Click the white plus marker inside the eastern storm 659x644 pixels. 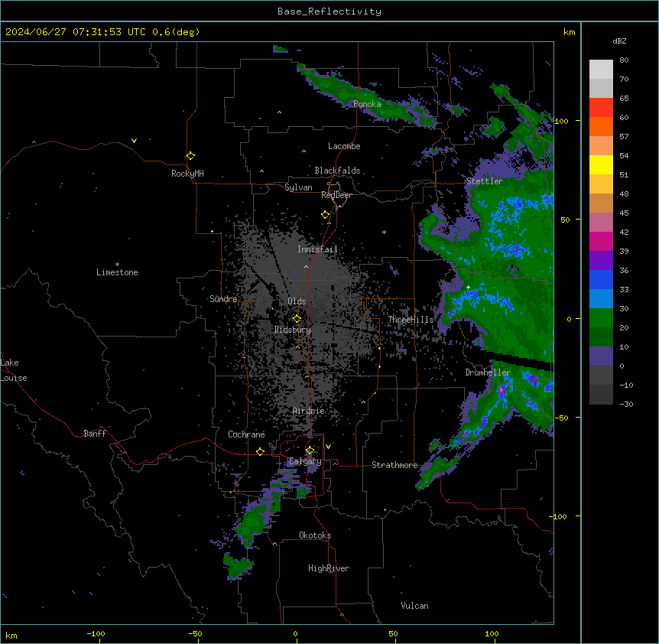(x=468, y=287)
